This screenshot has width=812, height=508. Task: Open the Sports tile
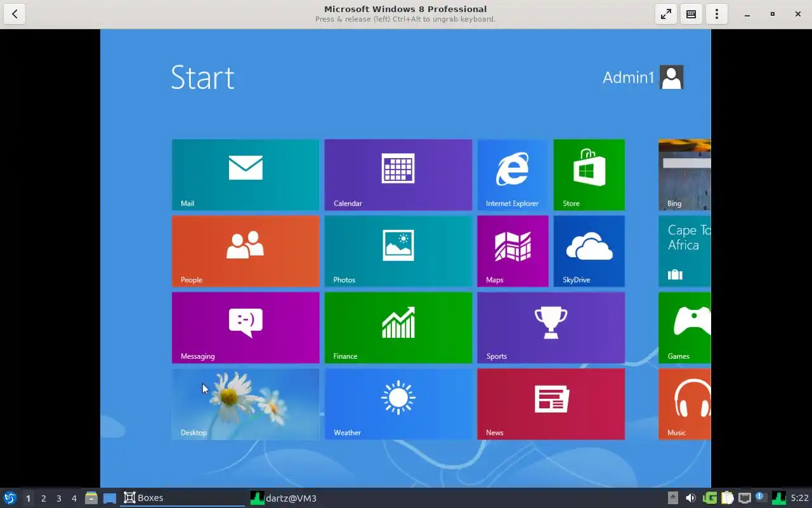tap(551, 328)
